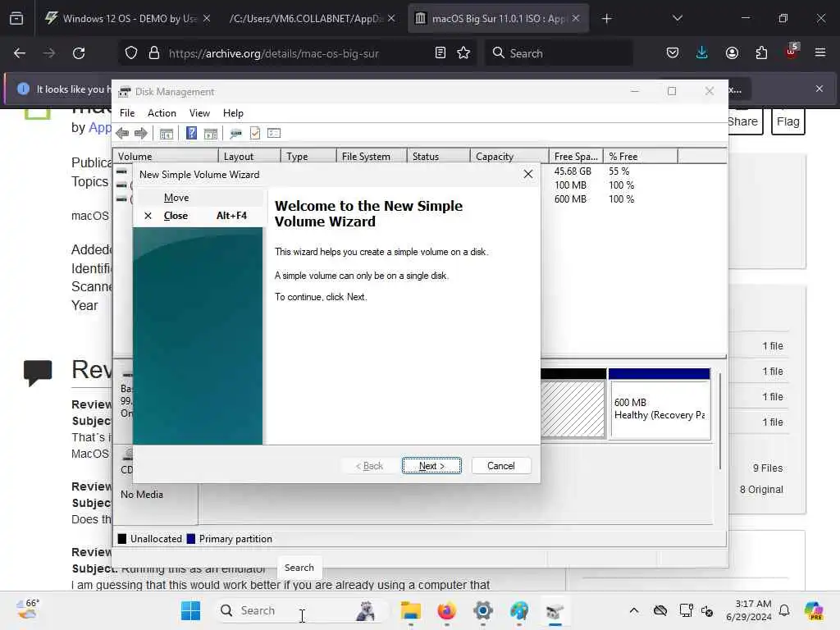Viewport: 840px width, 630px height.
Task: Open Firefox extensions puzzle icon
Action: tap(761, 53)
